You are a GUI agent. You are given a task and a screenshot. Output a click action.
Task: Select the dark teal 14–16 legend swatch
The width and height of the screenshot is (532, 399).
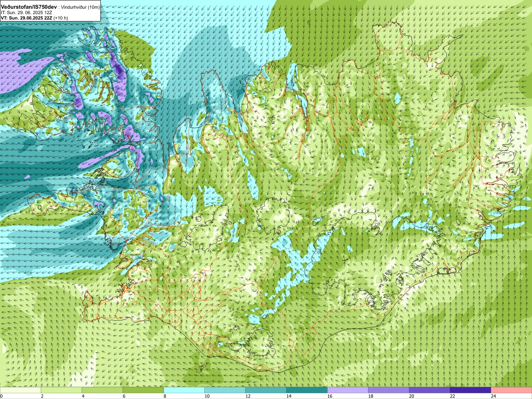(307, 390)
